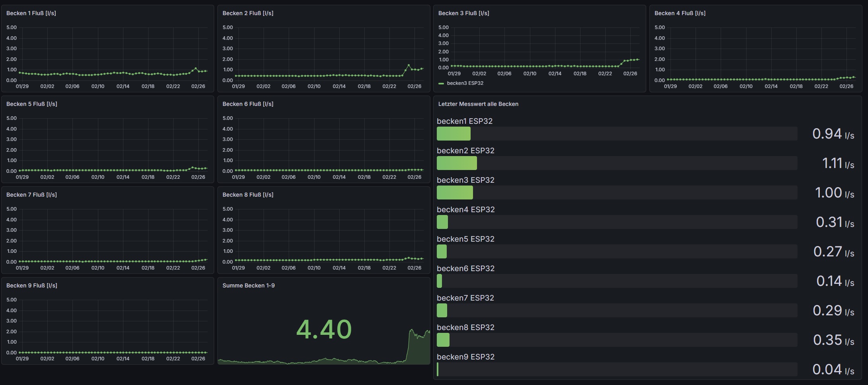Open the Summe Becken 1-9 panel title
This screenshot has width=868, height=385.
248,285
